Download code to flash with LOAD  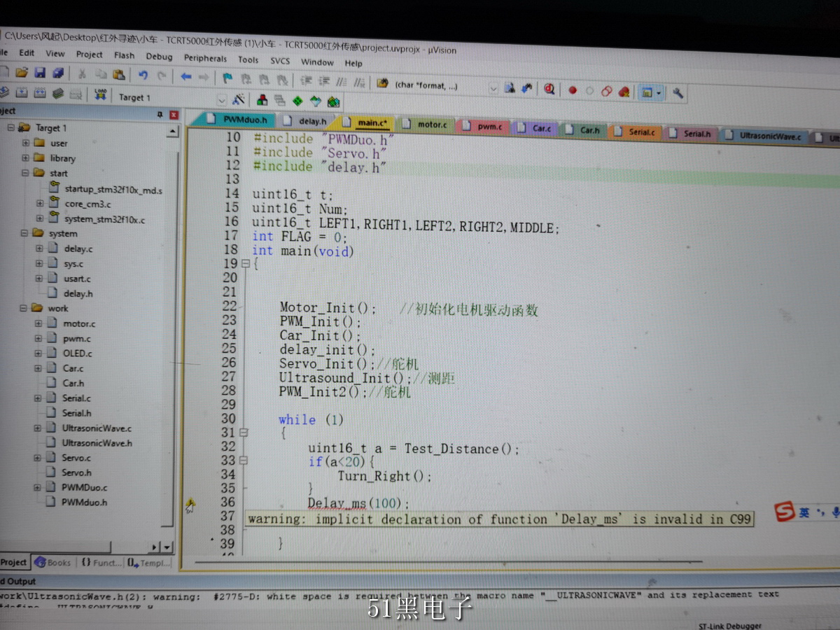click(101, 94)
